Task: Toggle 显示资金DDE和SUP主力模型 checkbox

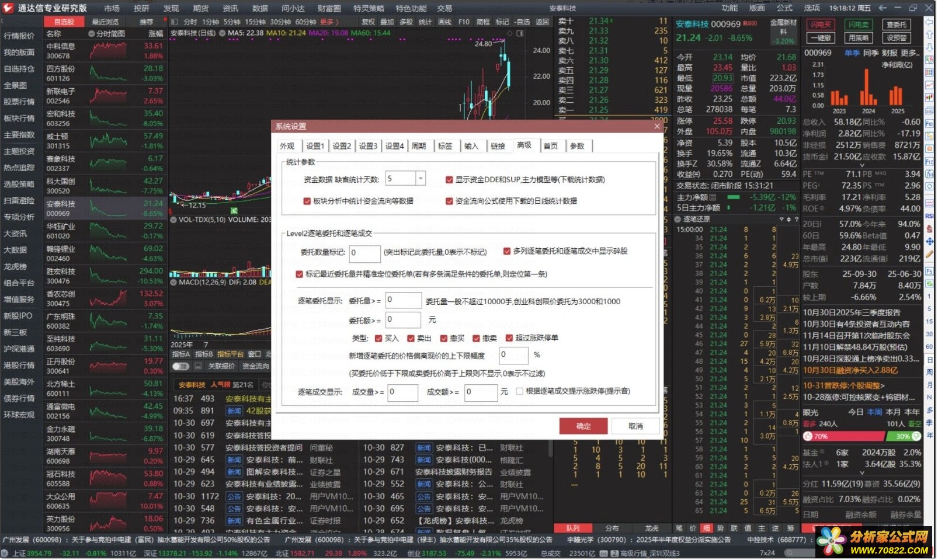Action: point(449,180)
